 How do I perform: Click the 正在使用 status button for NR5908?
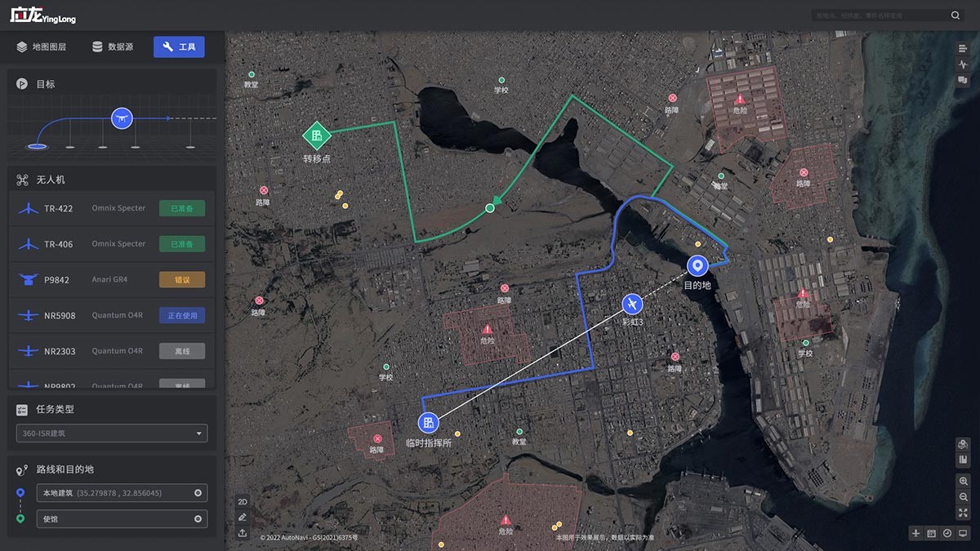[181, 316]
